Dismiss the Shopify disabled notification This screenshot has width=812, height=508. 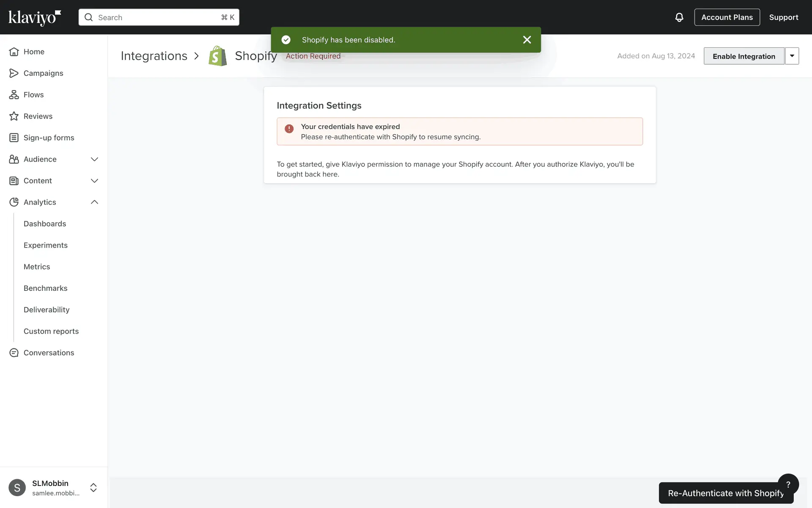pyautogui.click(x=527, y=40)
